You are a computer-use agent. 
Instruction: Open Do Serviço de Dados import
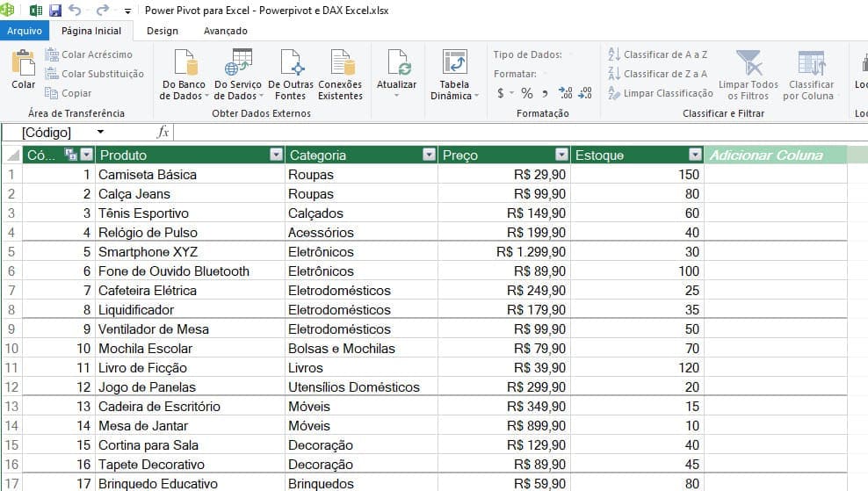point(237,65)
